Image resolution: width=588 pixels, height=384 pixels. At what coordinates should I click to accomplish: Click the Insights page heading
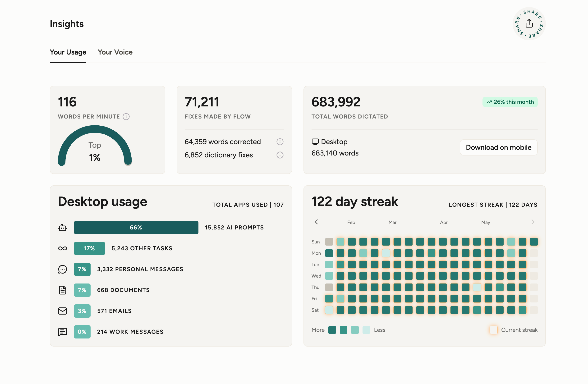pos(67,24)
